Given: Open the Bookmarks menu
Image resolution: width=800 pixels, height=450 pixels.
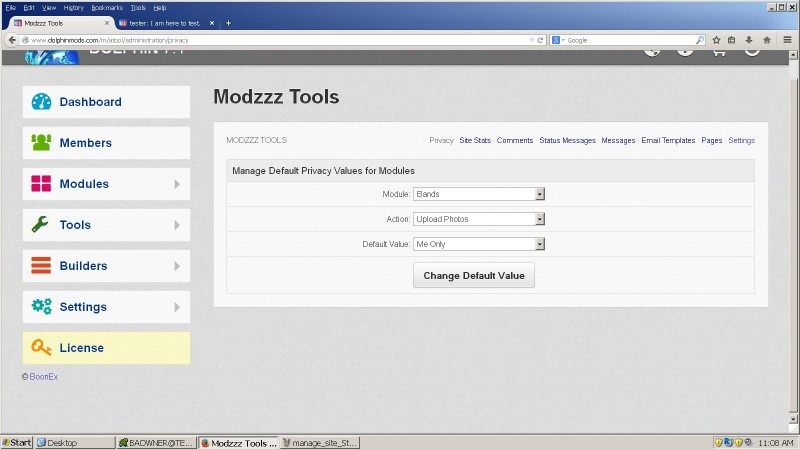Looking at the screenshot, I should point(107,8).
